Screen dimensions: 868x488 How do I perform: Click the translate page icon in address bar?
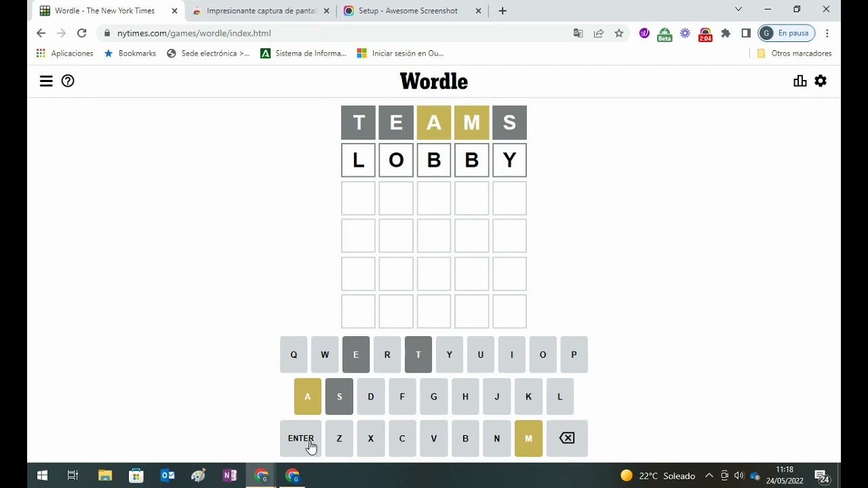point(578,33)
